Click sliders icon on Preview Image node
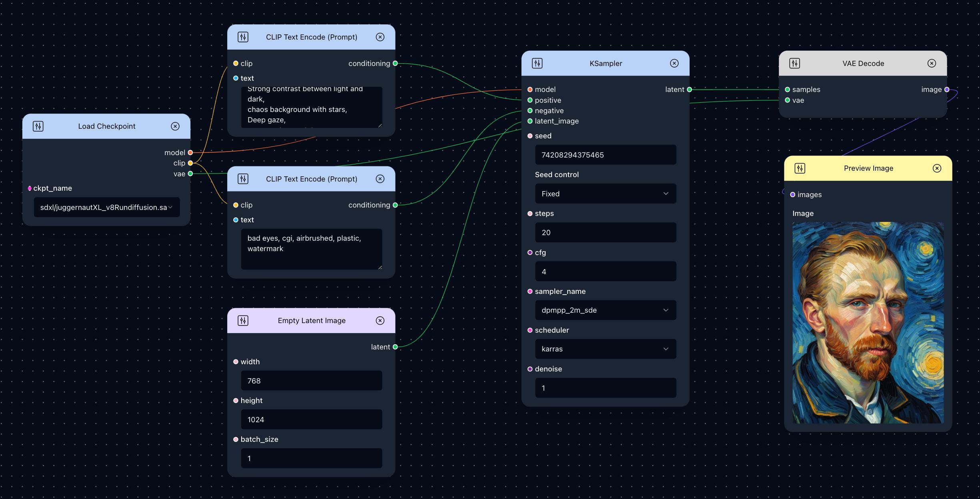This screenshot has height=499, width=980. (x=800, y=168)
